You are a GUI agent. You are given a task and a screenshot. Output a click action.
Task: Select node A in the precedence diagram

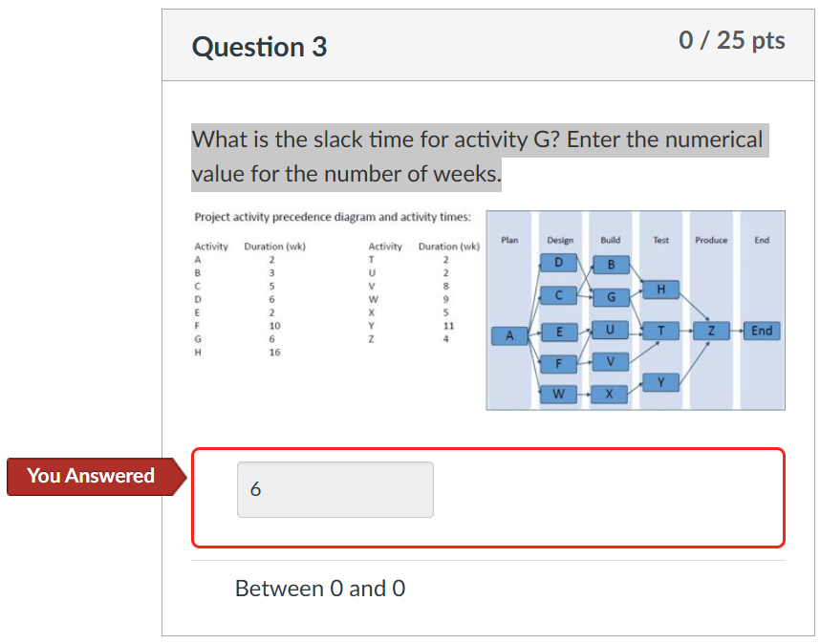tap(509, 335)
